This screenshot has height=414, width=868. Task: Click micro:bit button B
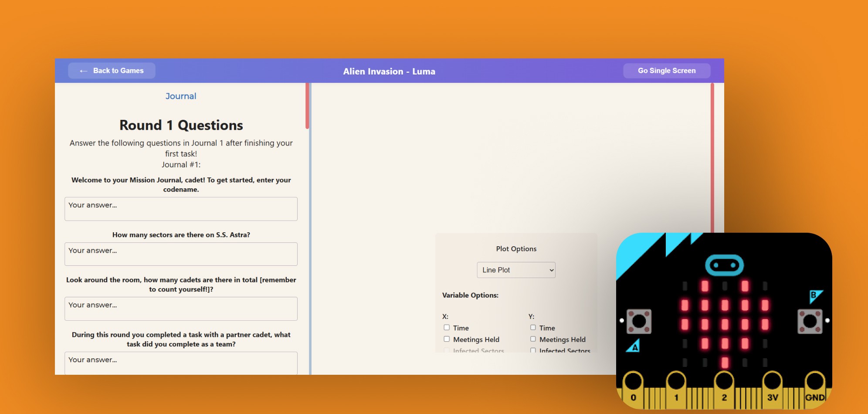point(810,322)
